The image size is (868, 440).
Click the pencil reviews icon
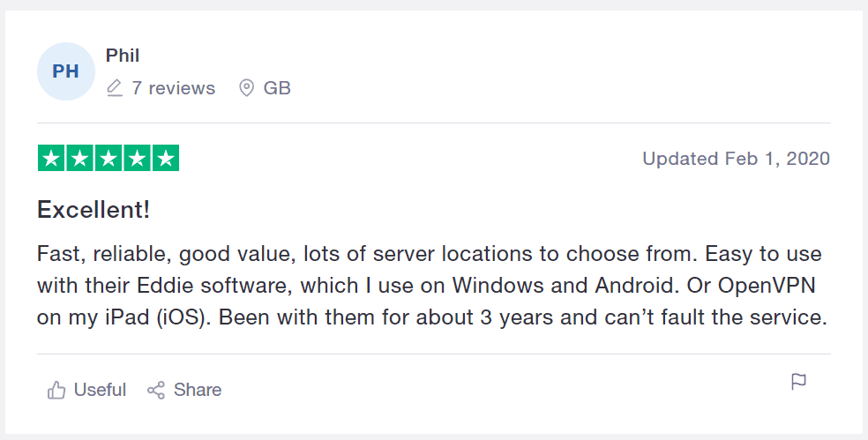[x=115, y=88]
